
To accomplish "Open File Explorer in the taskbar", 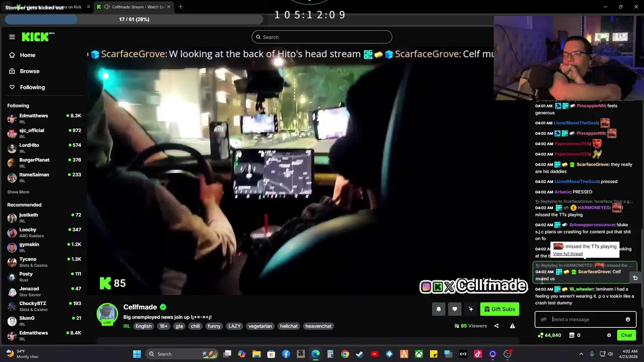I will coord(256,354).
